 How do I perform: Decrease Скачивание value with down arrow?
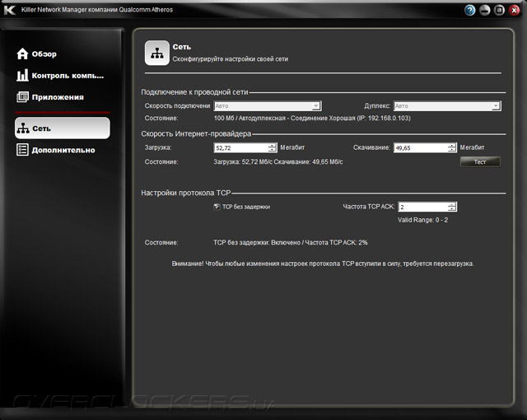pyautogui.click(x=452, y=150)
